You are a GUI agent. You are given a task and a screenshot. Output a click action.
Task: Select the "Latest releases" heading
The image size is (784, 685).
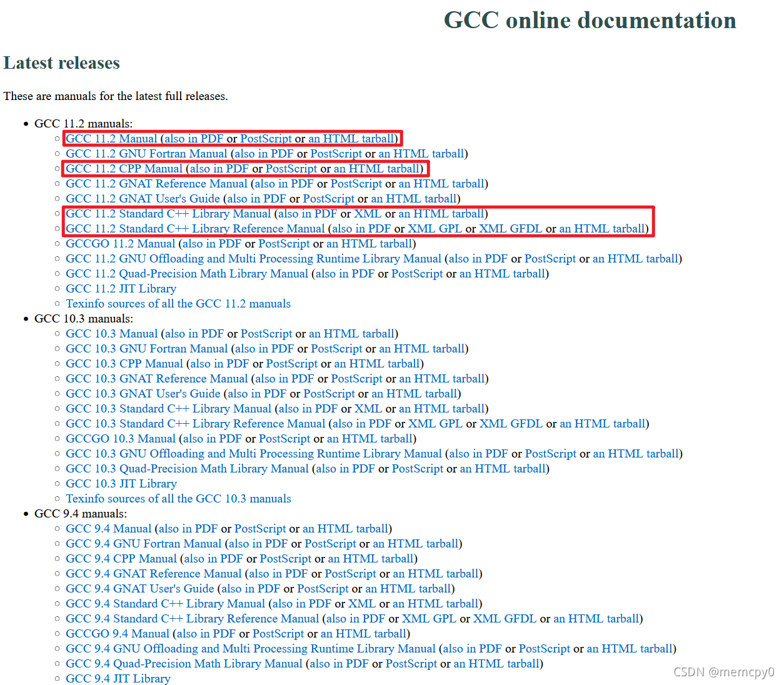61,62
